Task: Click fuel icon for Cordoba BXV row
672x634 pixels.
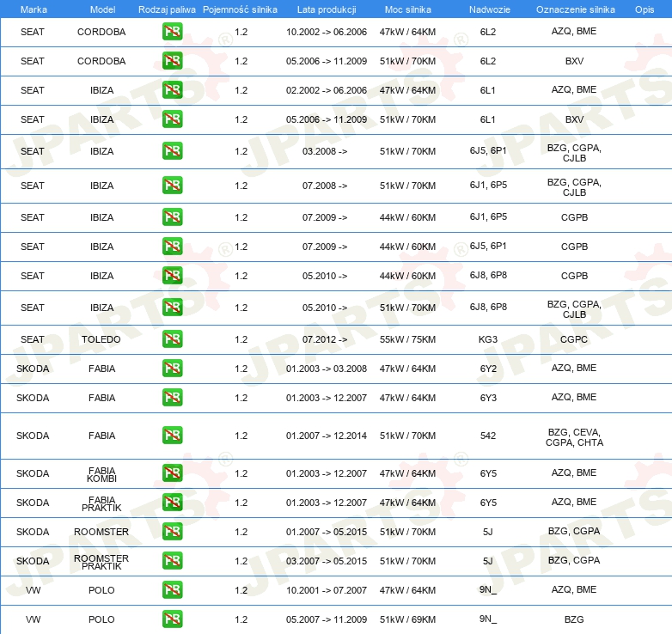Action: (x=172, y=60)
